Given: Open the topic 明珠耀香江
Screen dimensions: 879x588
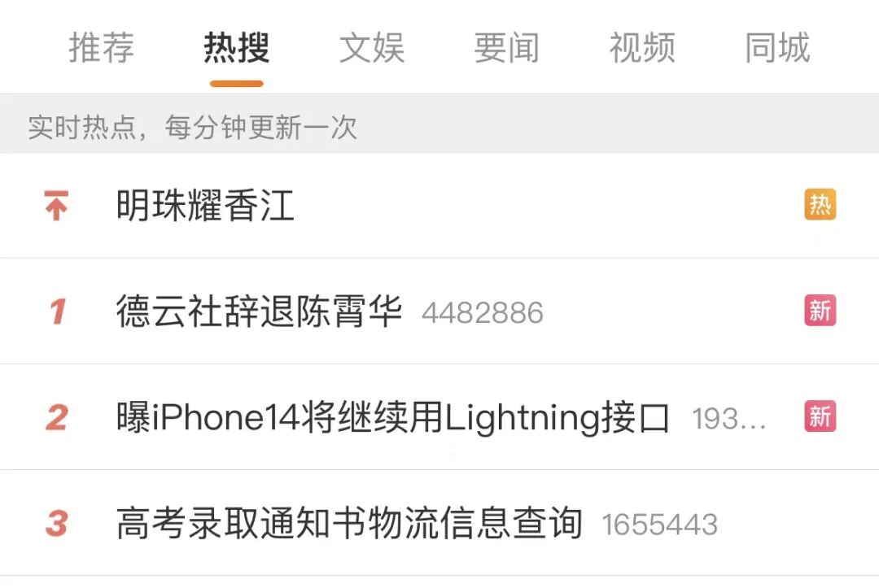Looking at the screenshot, I should click(205, 206).
